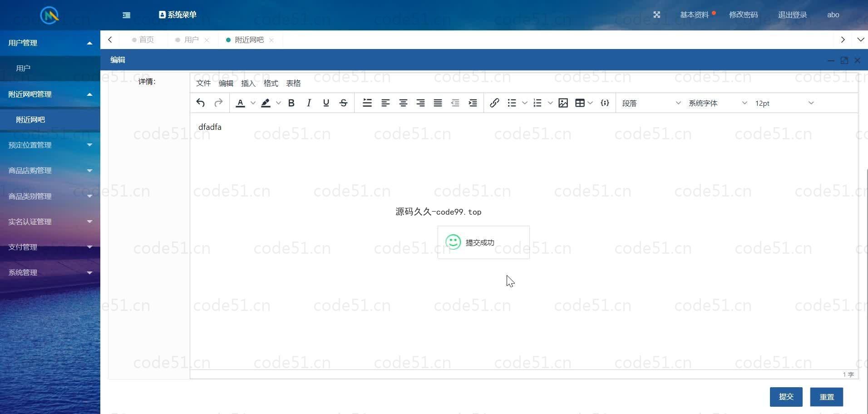Insert a numbered list

point(538,103)
